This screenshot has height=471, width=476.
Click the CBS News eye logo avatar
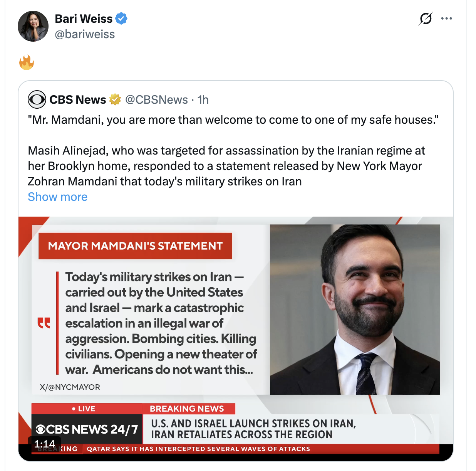pyautogui.click(x=37, y=99)
